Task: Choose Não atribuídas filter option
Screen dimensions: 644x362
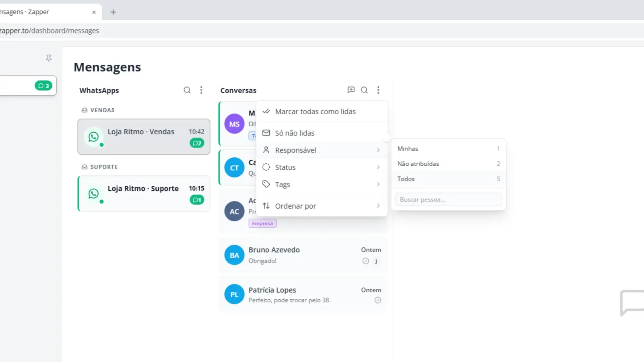Action: click(x=448, y=164)
